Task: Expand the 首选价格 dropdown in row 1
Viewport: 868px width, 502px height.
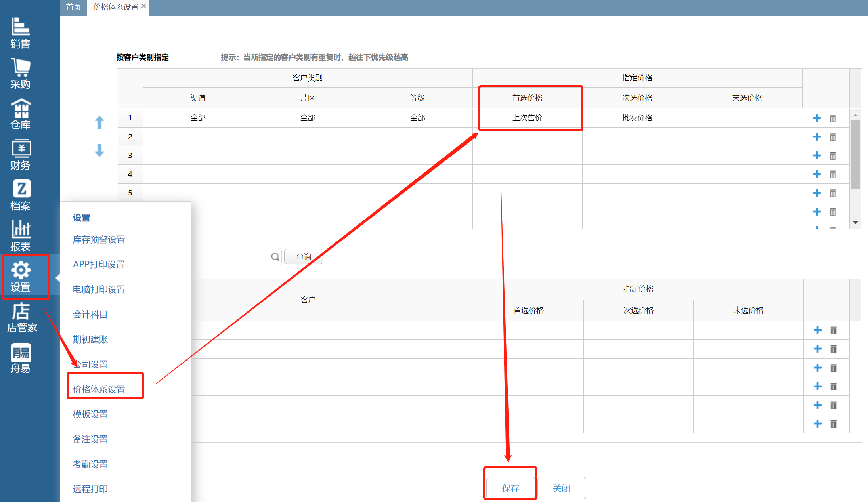Action: 529,118
